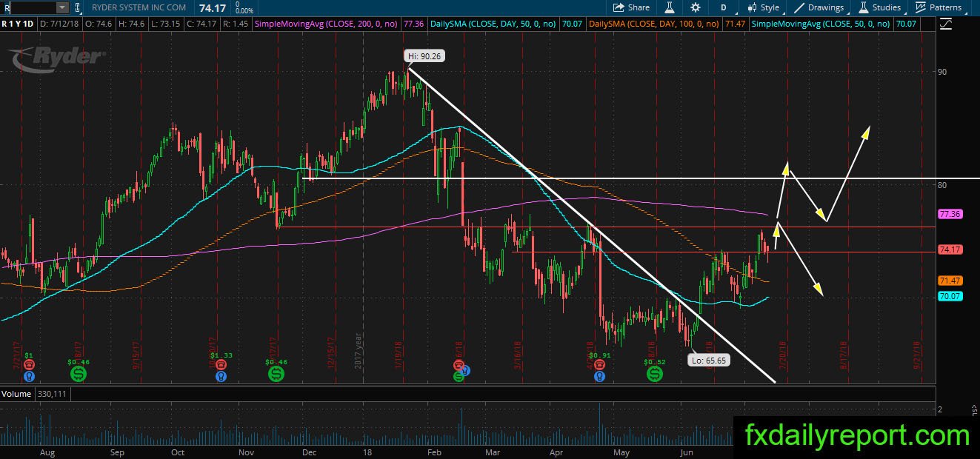Click the green dividend icon near first $0.46
Image resolution: width=980 pixels, height=459 pixels.
(79, 375)
